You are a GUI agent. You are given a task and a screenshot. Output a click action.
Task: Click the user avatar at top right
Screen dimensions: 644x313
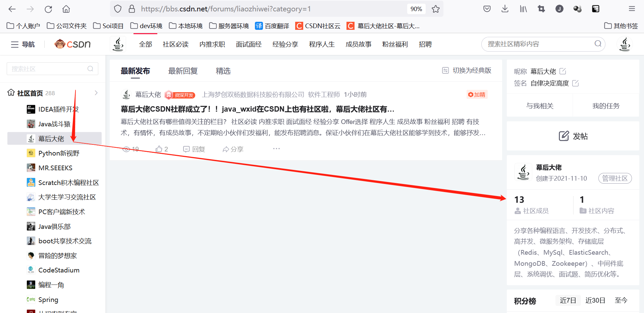[x=625, y=44]
